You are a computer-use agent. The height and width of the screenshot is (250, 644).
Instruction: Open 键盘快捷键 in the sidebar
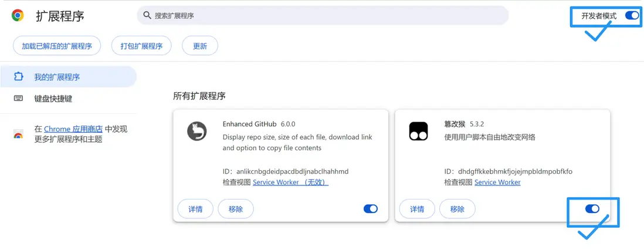(x=68, y=99)
